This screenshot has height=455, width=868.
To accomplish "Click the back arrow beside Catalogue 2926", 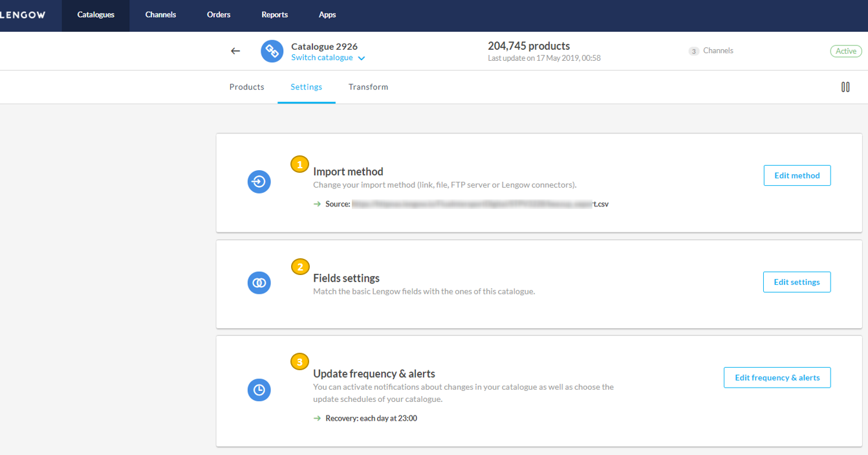I will (x=235, y=51).
